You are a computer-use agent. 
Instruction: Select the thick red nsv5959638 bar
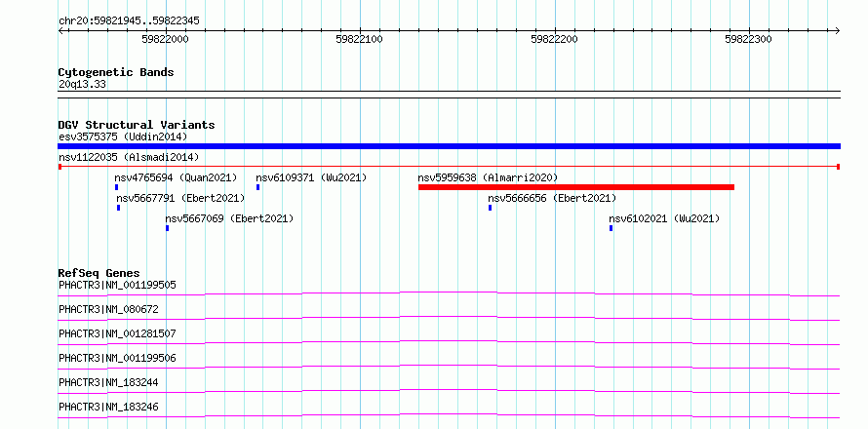[576, 187]
